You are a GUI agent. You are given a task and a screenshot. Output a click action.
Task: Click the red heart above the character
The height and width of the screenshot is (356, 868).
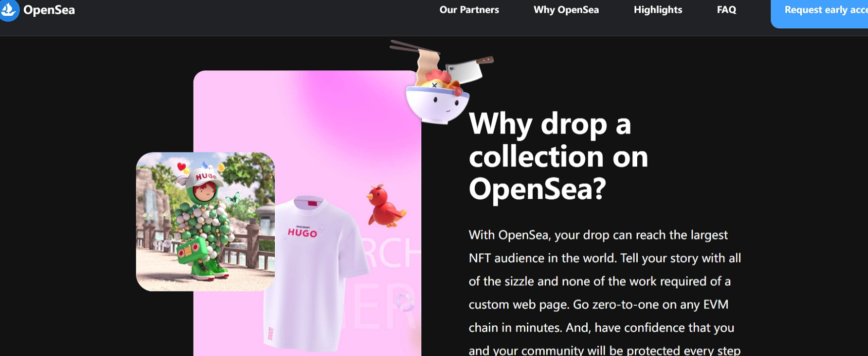point(182,166)
